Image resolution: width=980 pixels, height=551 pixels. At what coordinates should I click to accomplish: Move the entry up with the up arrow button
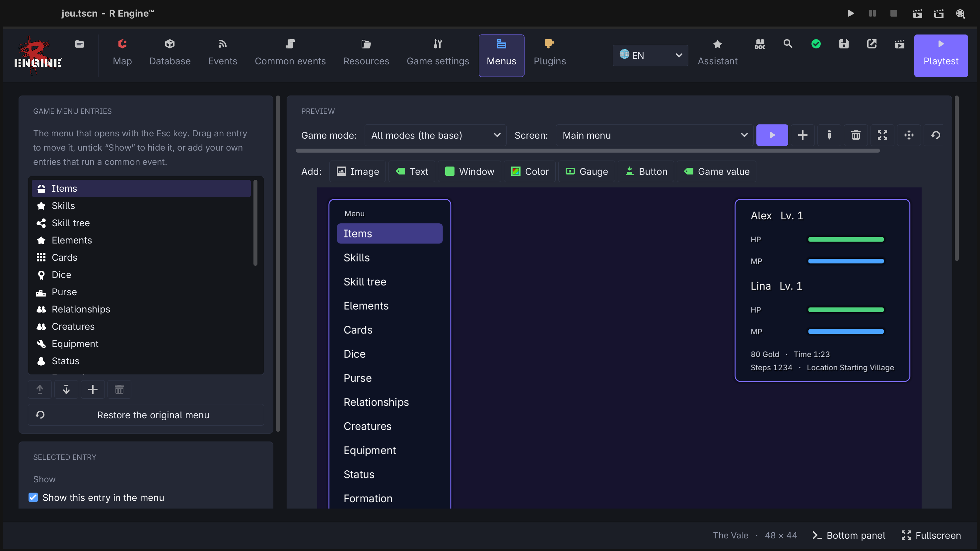[39, 389]
